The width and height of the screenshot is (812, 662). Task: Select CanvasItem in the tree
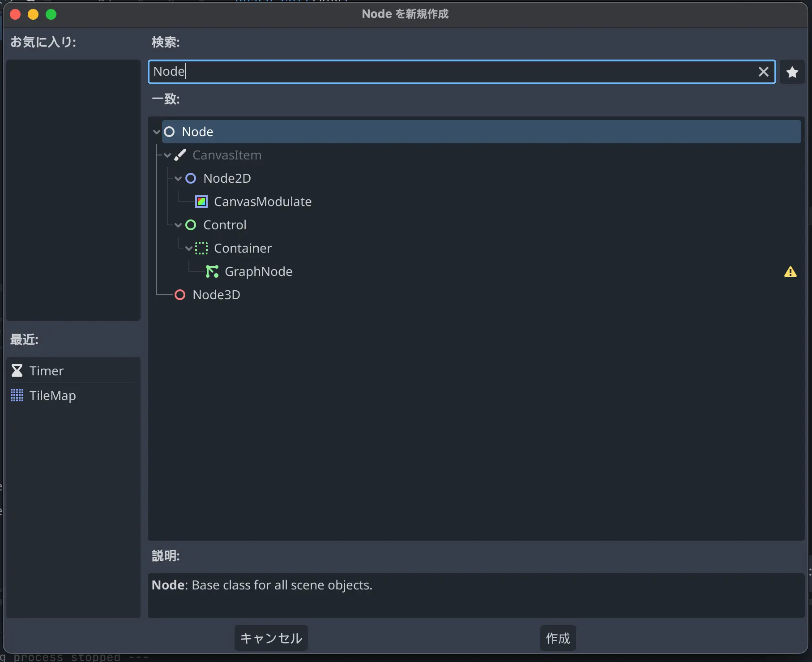pos(227,155)
